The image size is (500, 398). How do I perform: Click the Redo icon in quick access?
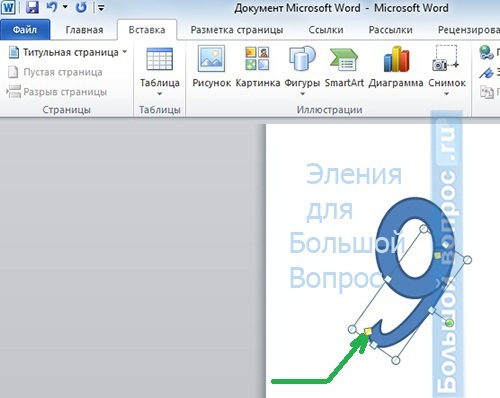click(81, 7)
